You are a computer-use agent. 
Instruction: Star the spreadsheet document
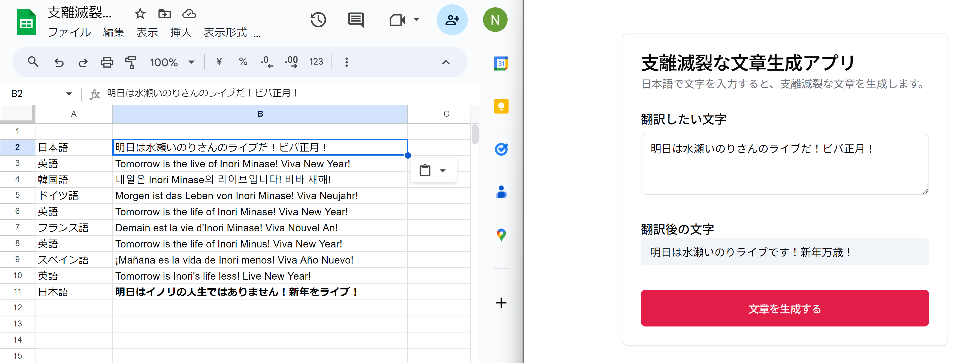tap(140, 14)
